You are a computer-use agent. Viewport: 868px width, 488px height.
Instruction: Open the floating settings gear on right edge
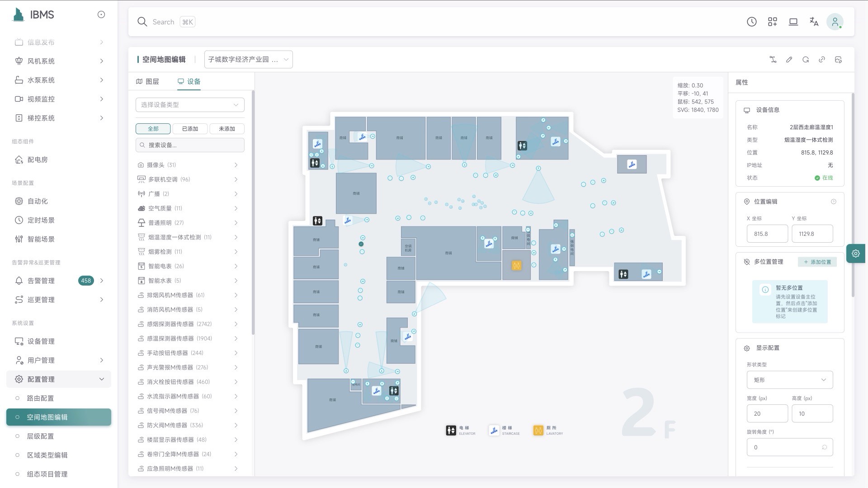coord(855,253)
